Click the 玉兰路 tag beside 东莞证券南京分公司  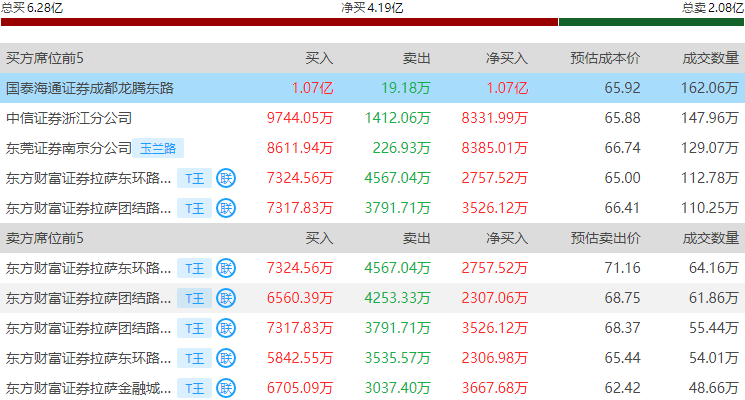point(158,148)
